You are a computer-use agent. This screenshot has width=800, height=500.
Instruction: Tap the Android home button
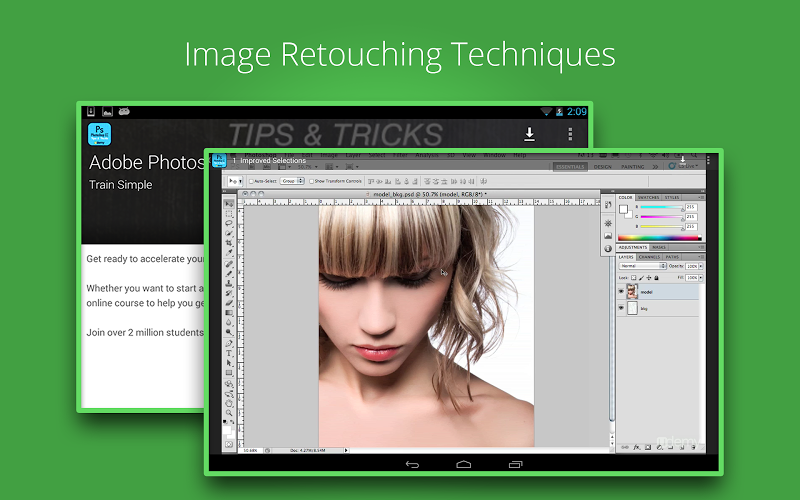click(463, 464)
